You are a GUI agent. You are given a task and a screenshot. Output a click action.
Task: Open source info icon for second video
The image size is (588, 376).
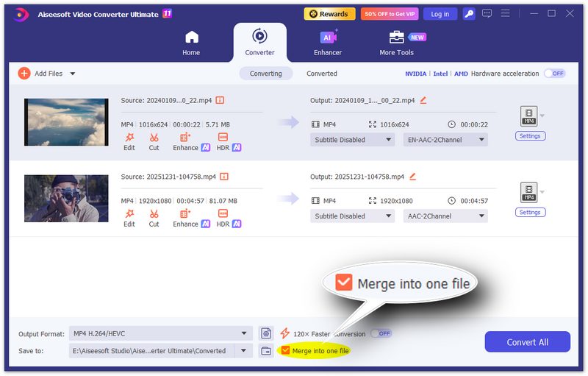pos(224,177)
